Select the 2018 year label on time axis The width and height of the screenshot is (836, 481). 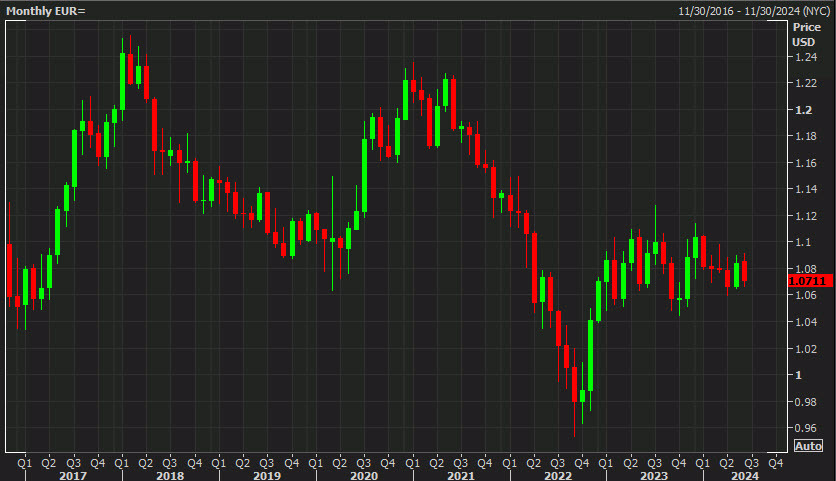click(170, 476)
